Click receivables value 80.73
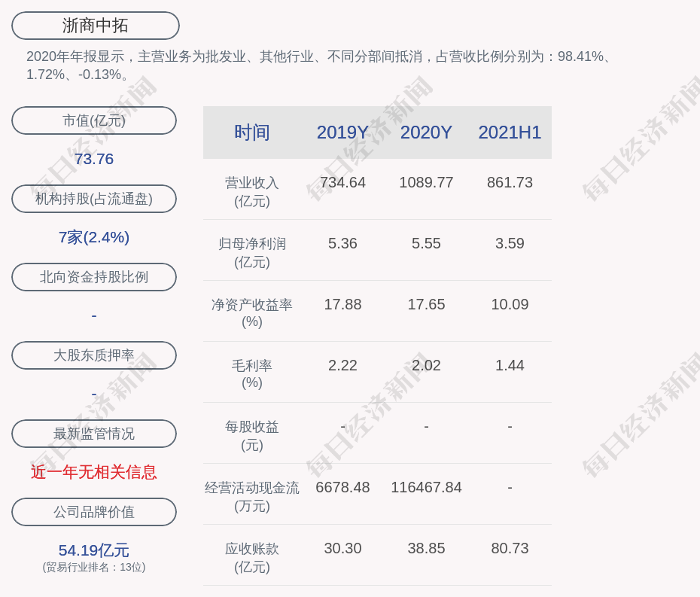 pos(510,548)
